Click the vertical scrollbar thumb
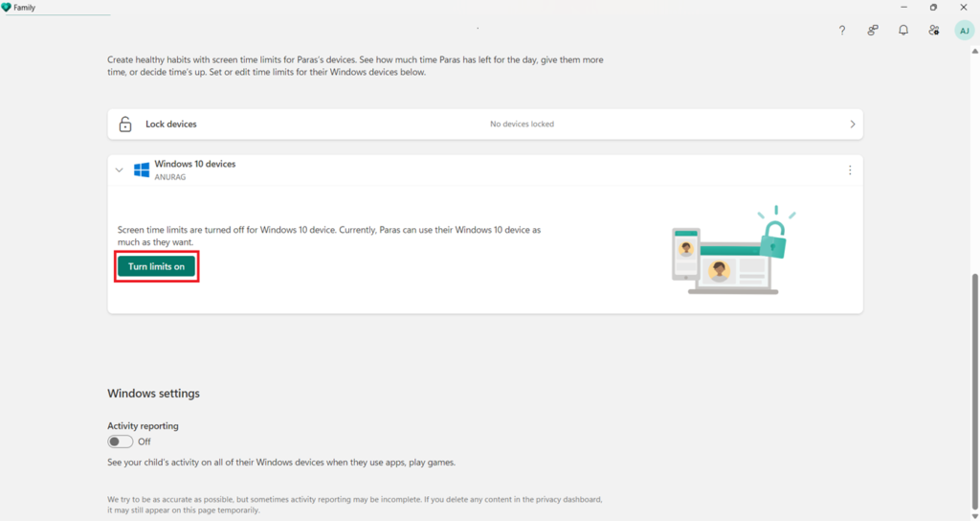This screenshot has height=521, width=980. 975,391
